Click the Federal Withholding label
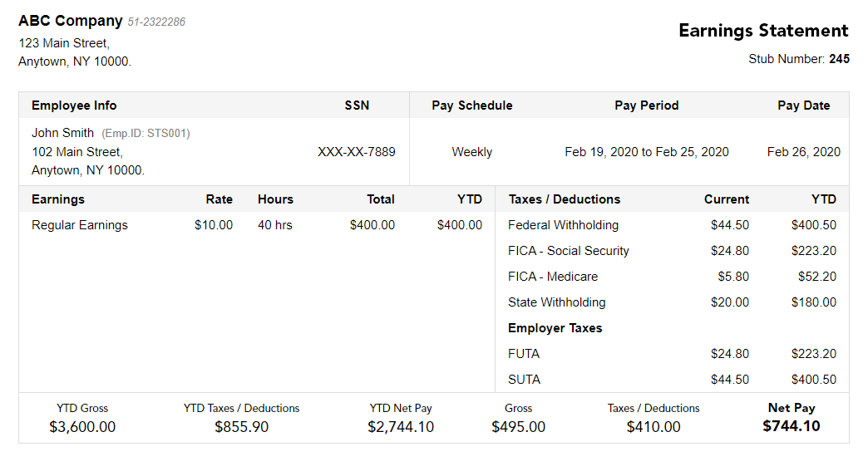The image size is (868, 476). (564, 225)
